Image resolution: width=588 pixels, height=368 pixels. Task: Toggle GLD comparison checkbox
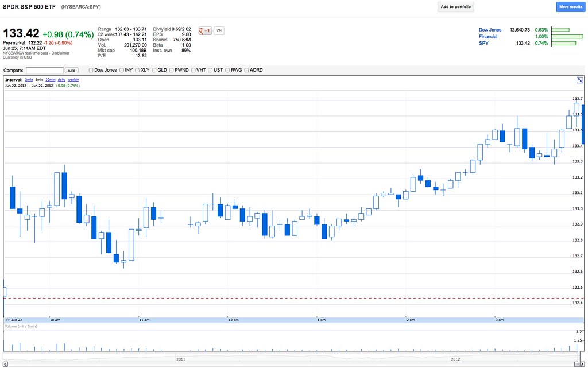154,70
